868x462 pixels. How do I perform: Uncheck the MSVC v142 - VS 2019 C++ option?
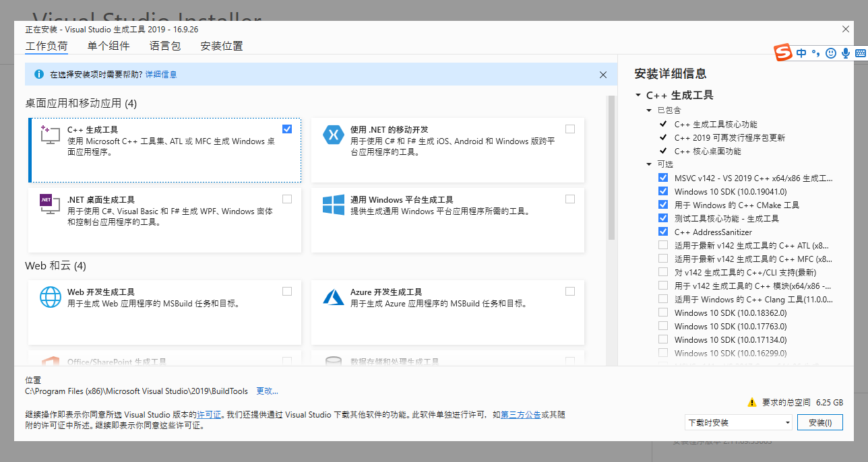(663, 178)
